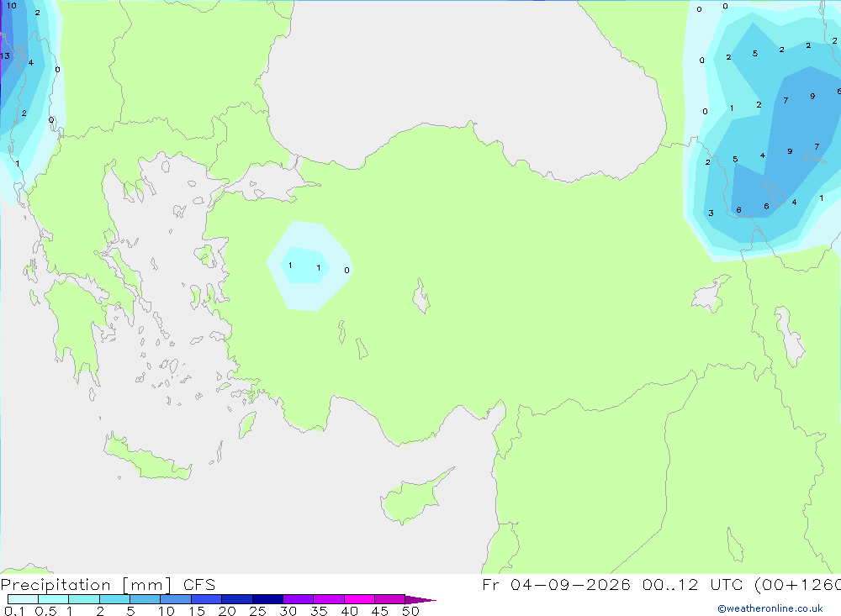Select the 35–40 mm purple legend swatch
Viewport: 841px width, 616px height.
(328, 599)
